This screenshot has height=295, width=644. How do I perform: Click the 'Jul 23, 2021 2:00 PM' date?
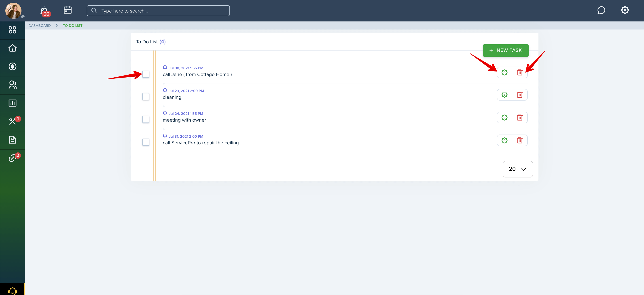(x=186, y=91)
